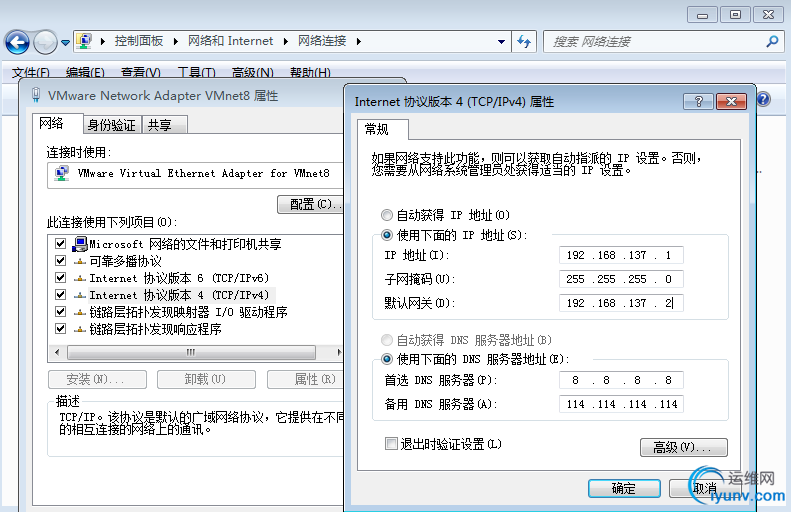Click the 备用 DNS 服务器 field 114.114.114.114
Viewport: 791px width, 512px height.
621,404
